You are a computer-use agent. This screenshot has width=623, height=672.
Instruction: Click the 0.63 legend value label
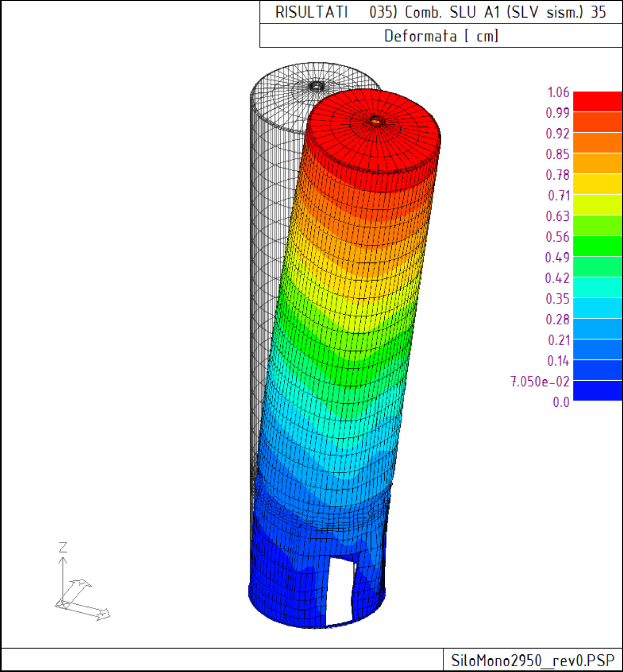click(x=557, y=216)
